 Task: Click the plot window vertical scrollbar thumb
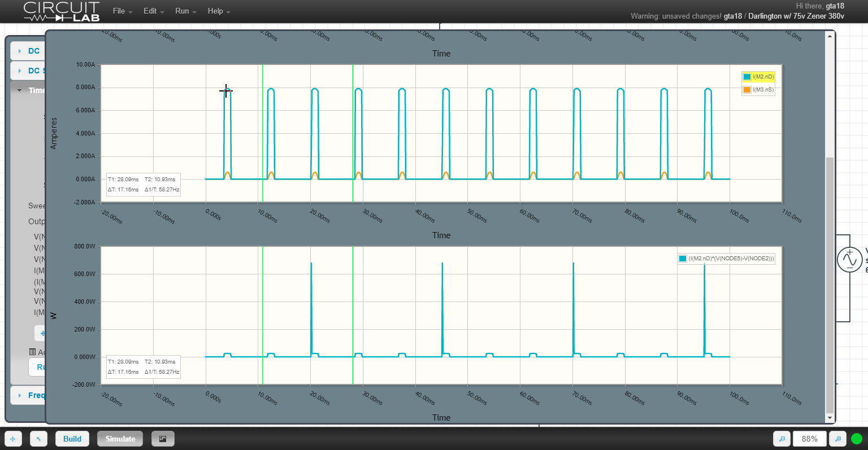[830, 285]
